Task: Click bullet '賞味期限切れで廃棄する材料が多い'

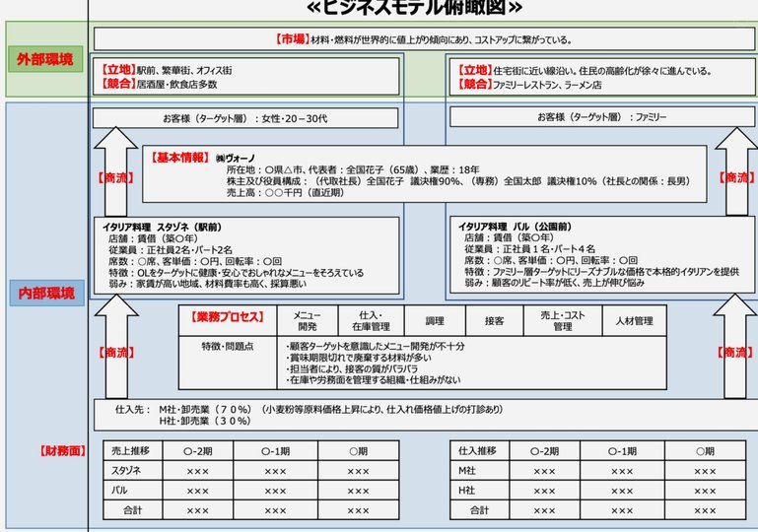Action: (x=358, y=358)
